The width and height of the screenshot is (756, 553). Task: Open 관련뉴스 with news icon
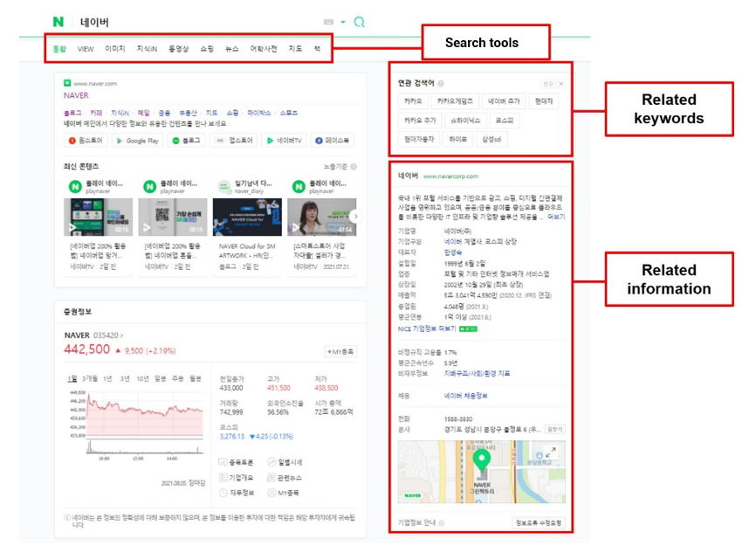tap(285, 478)
